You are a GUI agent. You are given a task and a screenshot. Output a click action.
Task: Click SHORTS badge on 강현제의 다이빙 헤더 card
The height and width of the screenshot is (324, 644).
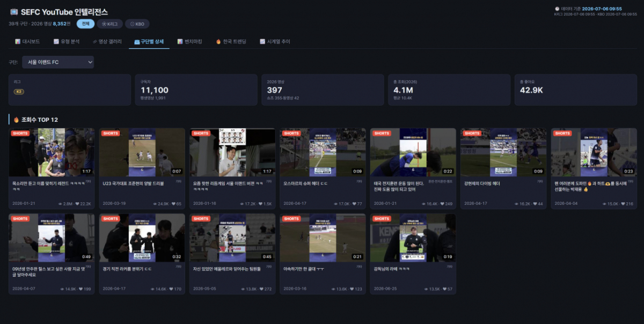pyautogui.click(x=472, y=133)
